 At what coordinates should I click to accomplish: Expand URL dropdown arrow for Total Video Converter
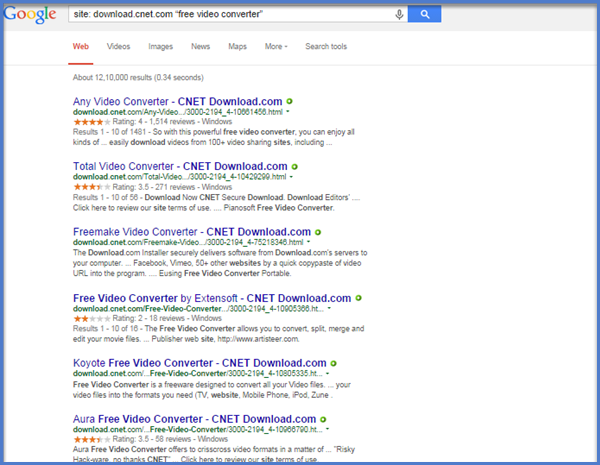click(291, 177)
